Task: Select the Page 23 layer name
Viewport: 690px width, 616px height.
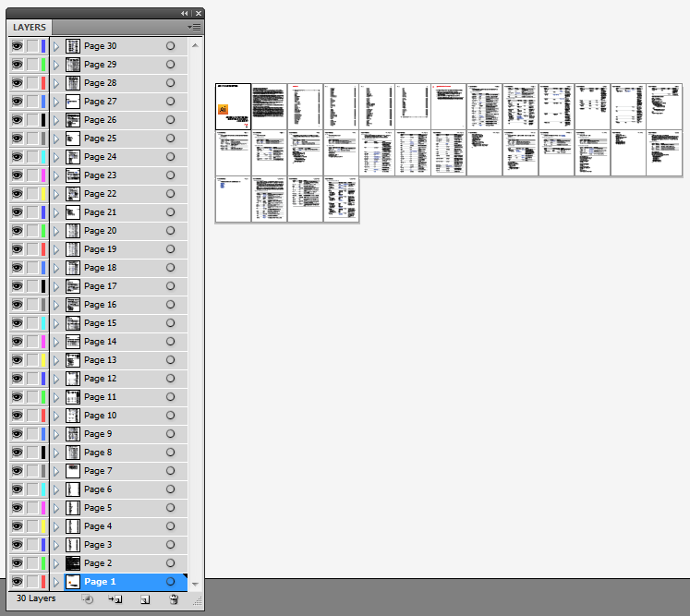Action: click(x=101, y=175)
